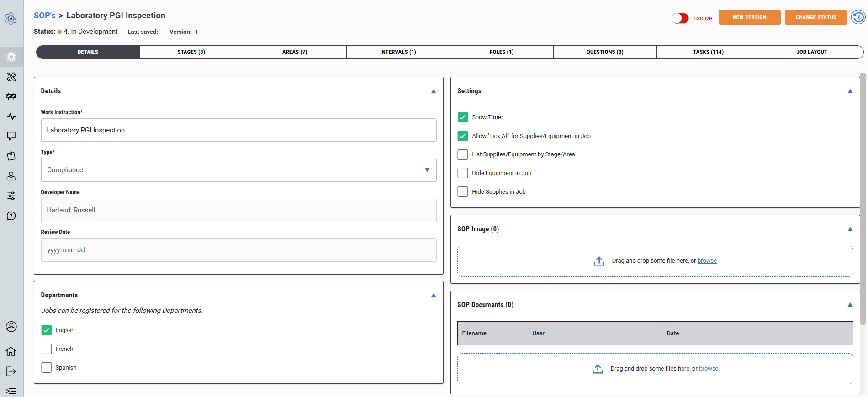Check the French department checkbox
This screenshot has height=397, width=868.
(47, 349)
